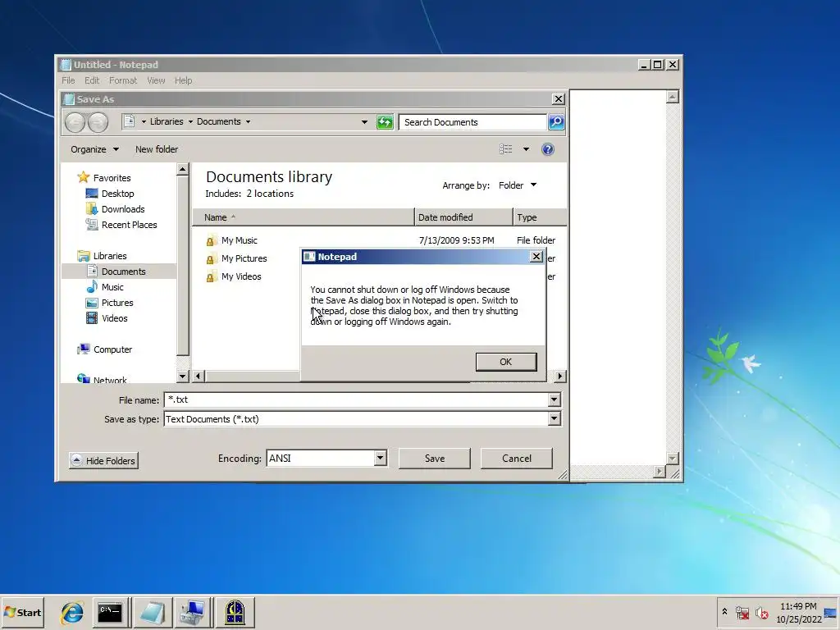The height and width of the screenshot is (630, 840).
Task: Open the address bar history dropdown
Action: pos(364,122)
